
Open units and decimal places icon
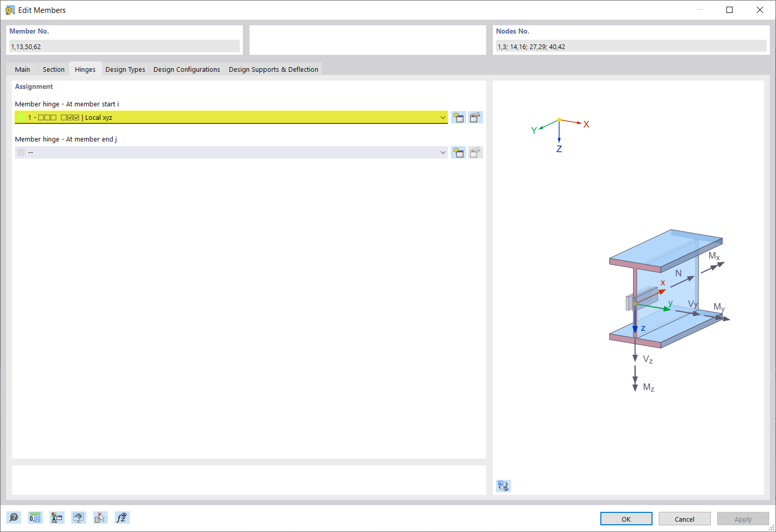[x=35, y=518]
